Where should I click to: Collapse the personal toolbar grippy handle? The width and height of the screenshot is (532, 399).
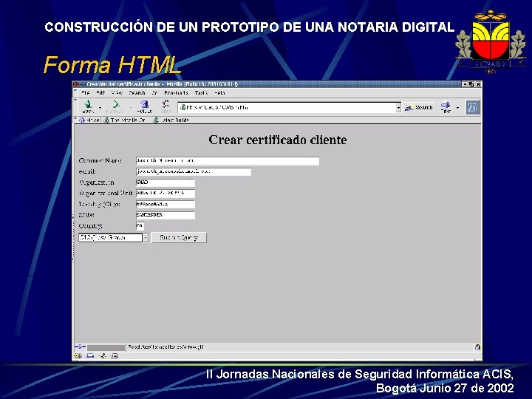(76, 120)
